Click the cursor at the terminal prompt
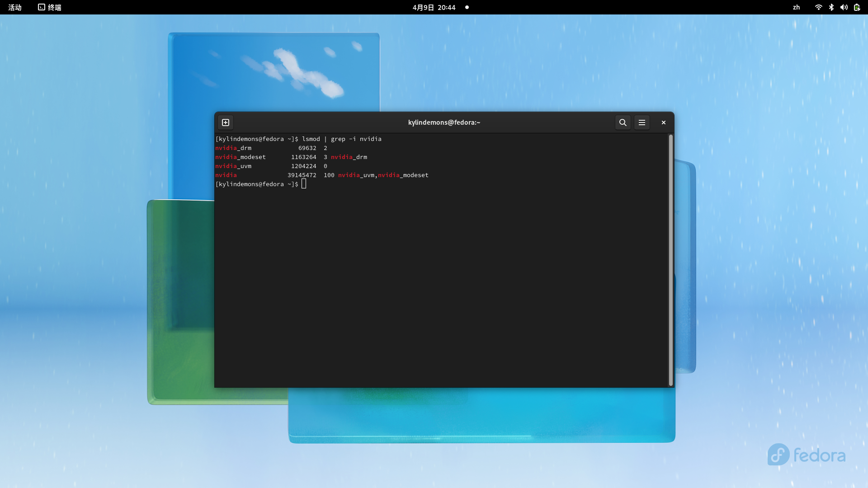868x488 pixels. coord(304,184)
